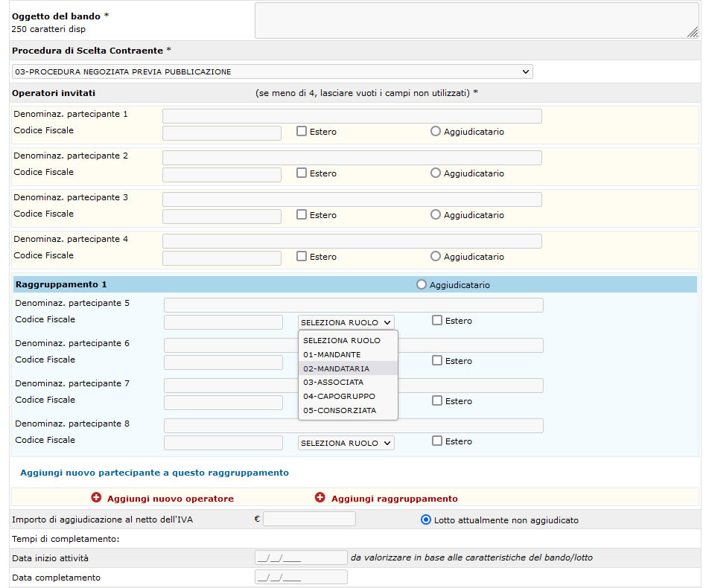Click the Aggiungi raggruppamento link
Screen dimensions: 709x588
394,499
